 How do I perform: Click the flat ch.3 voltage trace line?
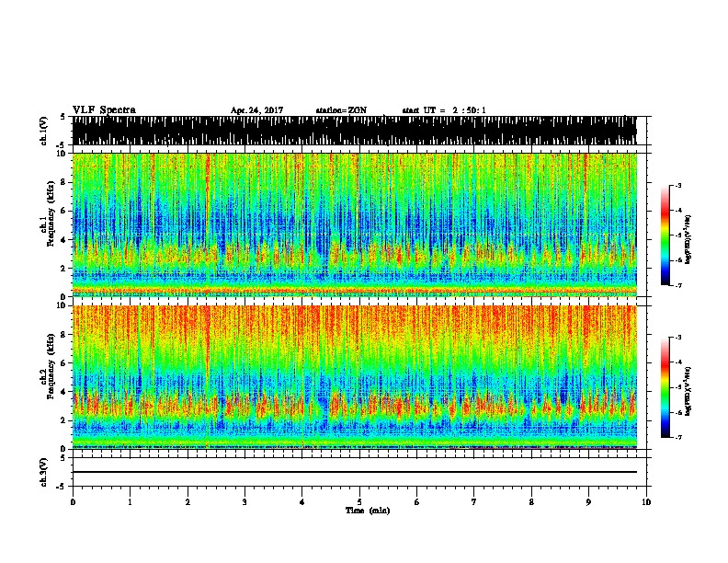pos(354,472)
